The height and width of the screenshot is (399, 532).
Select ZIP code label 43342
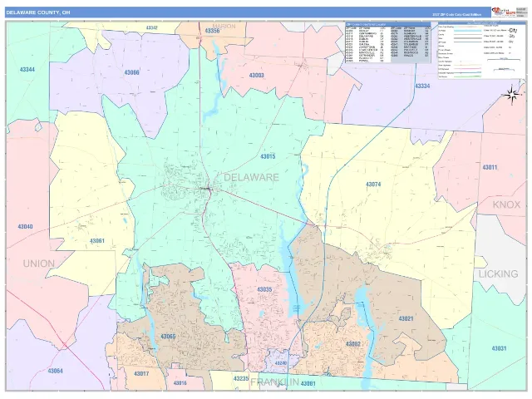click(x=151, y=27)
